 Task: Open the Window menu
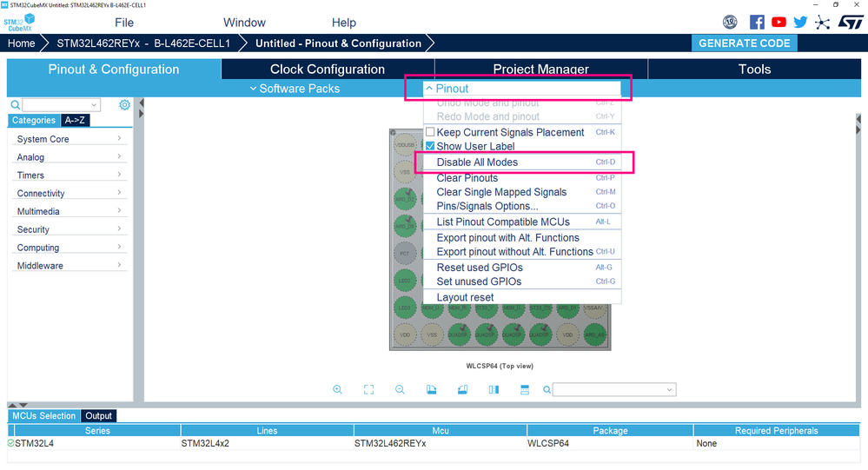(x=244, y=23)
